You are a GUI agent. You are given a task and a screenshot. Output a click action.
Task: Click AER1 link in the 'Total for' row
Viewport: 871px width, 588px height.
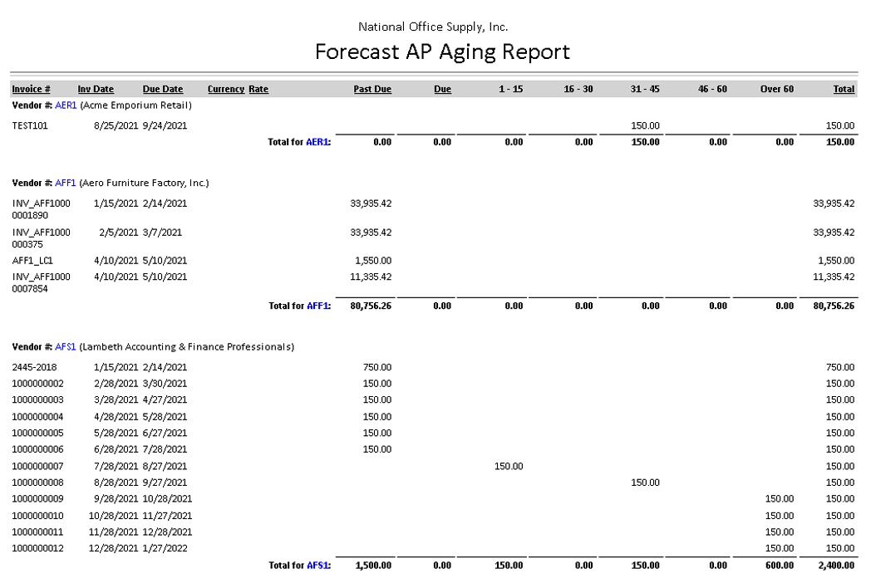pyautogui.click(x=317, y=142)
